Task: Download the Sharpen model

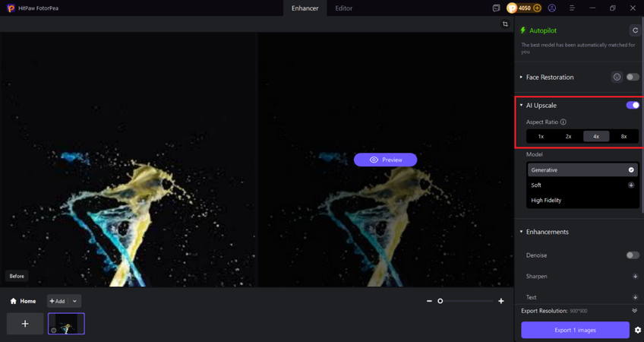Action: point(635,277)
